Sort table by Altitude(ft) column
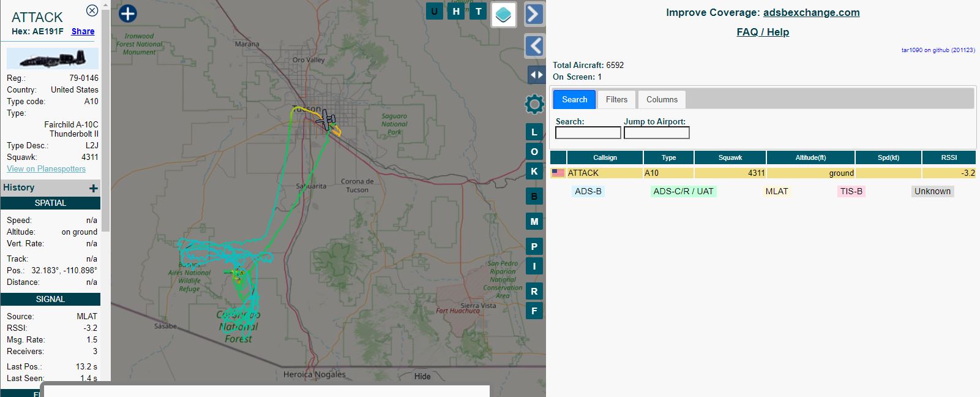Screen dimensions: 980x397 810,157
